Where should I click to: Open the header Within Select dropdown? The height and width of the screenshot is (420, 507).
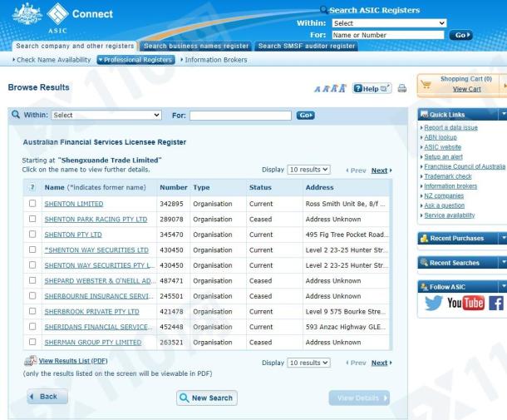click(389, 23)
